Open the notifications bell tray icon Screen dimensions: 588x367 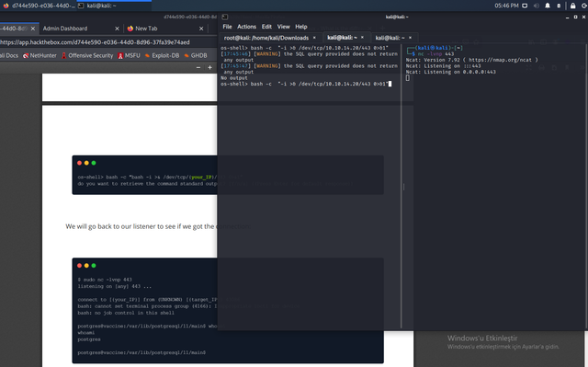(548, 6)
